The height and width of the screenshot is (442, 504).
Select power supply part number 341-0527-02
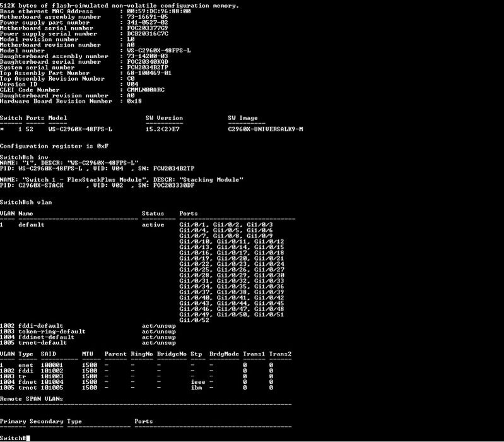coord(147,23)
